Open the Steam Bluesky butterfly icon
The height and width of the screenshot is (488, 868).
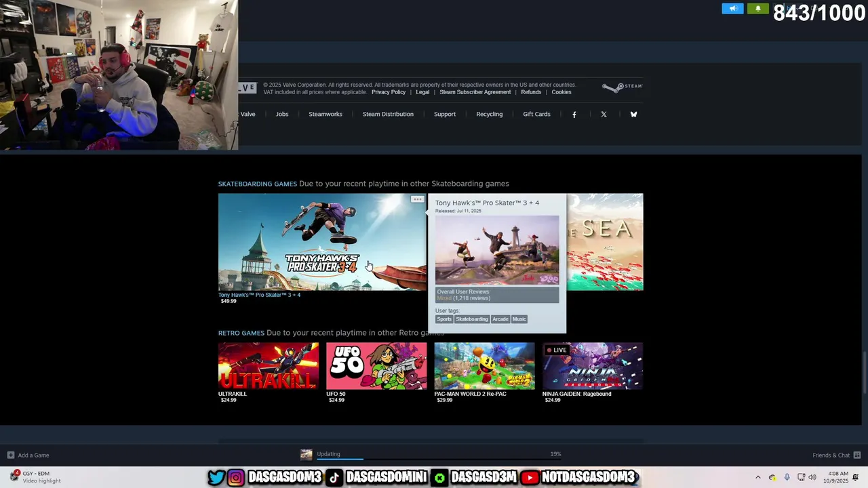[633, 115]
